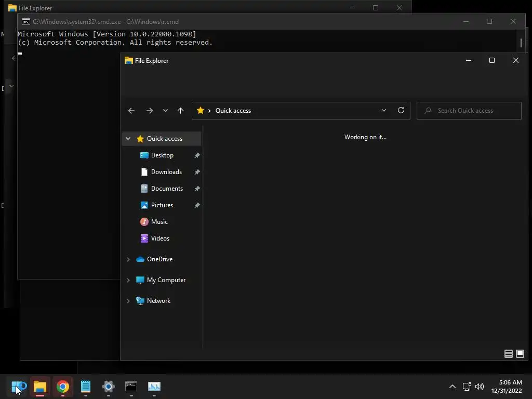Click the Search Quick access field
532x399 pixels.
(469, 111)
